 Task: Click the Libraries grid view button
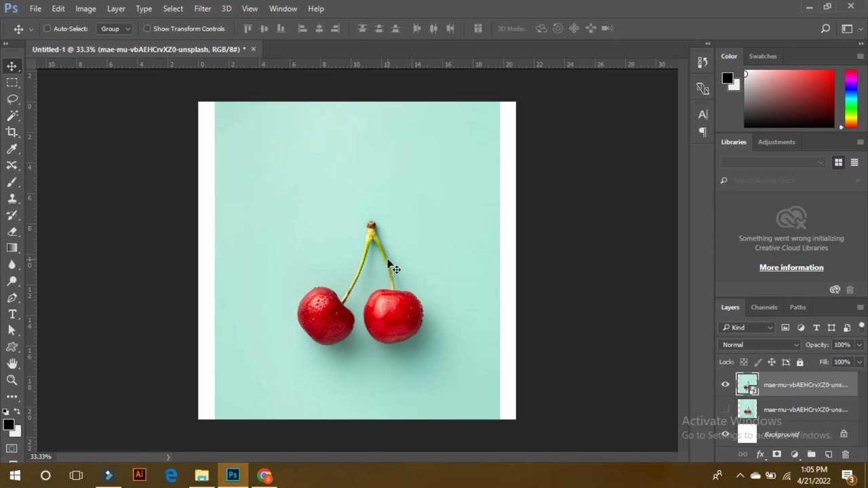(839, 162)
